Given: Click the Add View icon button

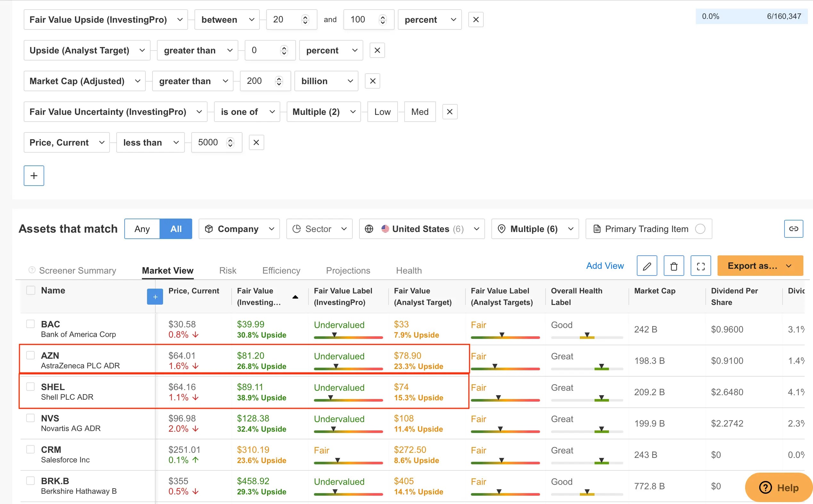Looking at the screenshot, I should 605,266.
